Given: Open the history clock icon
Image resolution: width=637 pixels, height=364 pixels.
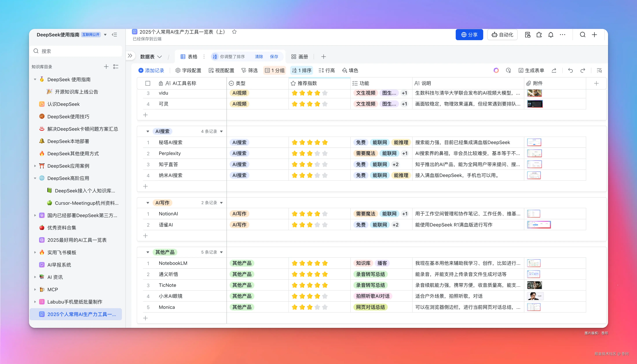Looking at the screenshot, I should [x=508, y=71].
